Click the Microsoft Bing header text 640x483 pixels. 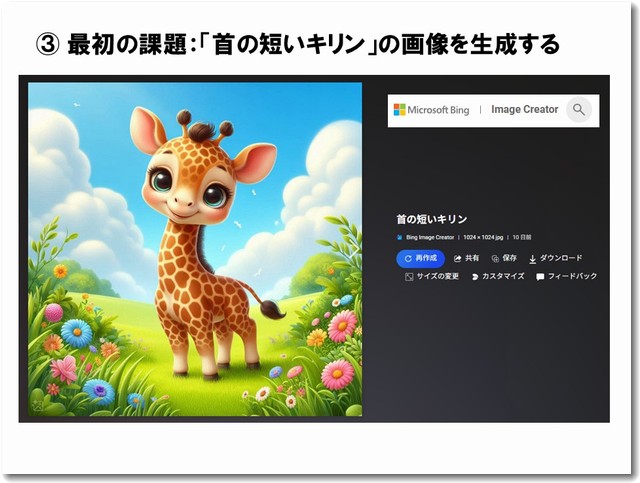click(438, 110)
